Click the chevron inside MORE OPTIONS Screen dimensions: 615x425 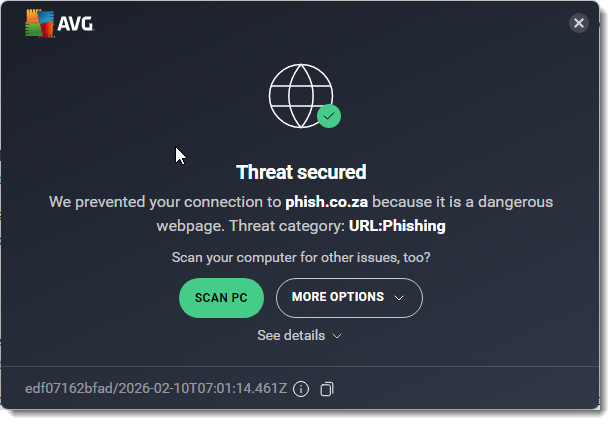[x=399, y=298]
